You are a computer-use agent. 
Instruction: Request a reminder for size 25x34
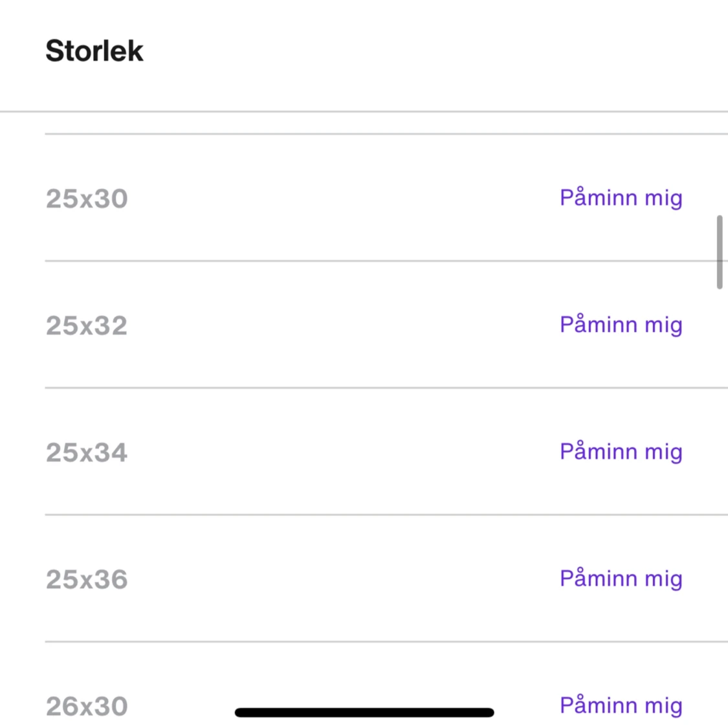click(621, 452)
